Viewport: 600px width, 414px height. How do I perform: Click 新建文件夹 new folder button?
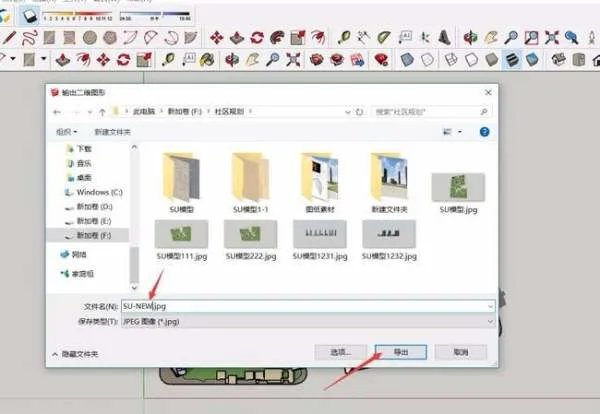click(x=112, y=132)
